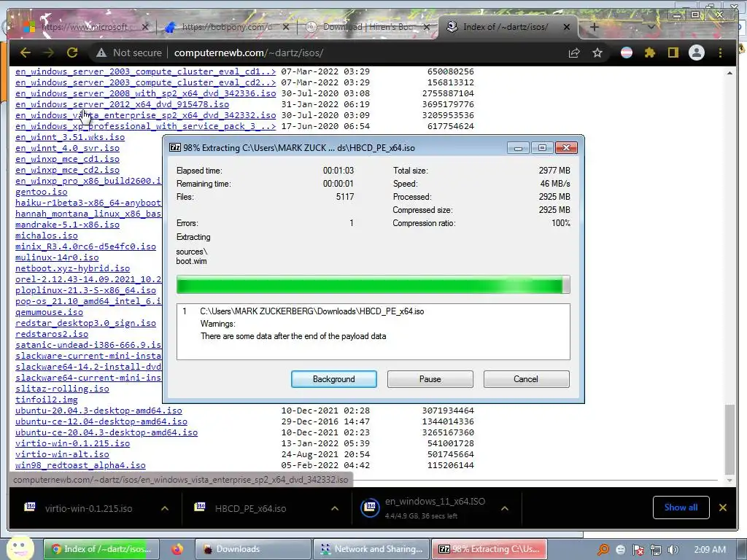Reload the current page

(72, 52)
